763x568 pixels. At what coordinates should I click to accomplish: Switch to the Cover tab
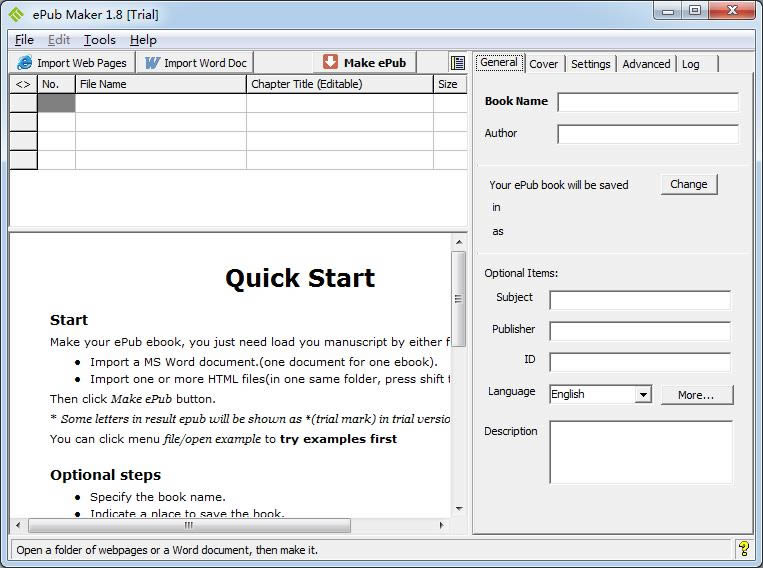click(544, 64)
